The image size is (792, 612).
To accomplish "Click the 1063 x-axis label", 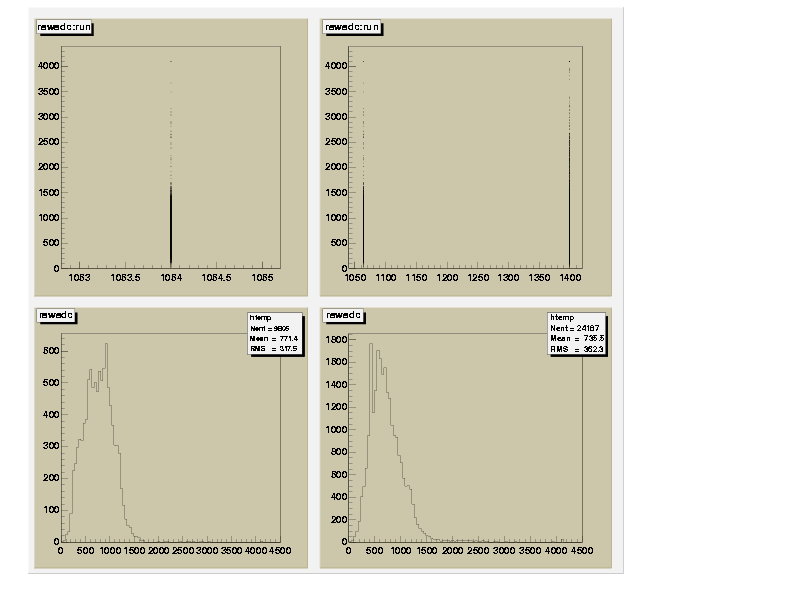I will [79, 278].
